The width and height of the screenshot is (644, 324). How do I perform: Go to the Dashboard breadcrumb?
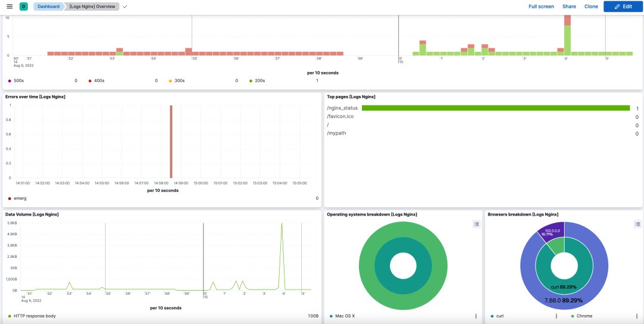coord(48,7)
